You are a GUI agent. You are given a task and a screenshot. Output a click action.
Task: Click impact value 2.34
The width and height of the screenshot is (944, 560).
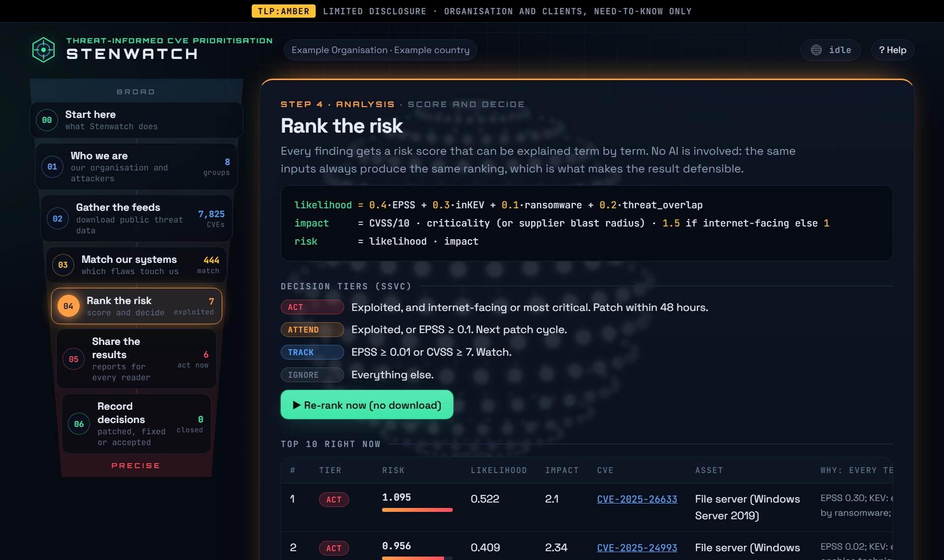coord(556,548)
